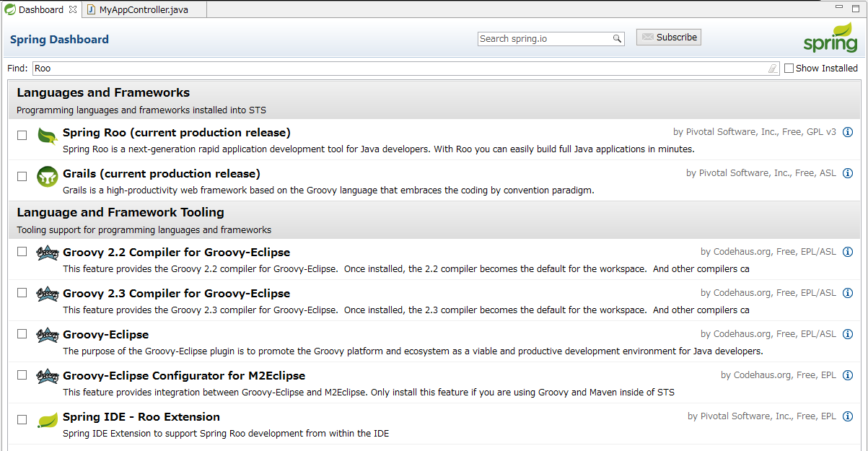Toggle the Show Installed checkbox
868x451 pixels.
789,69
